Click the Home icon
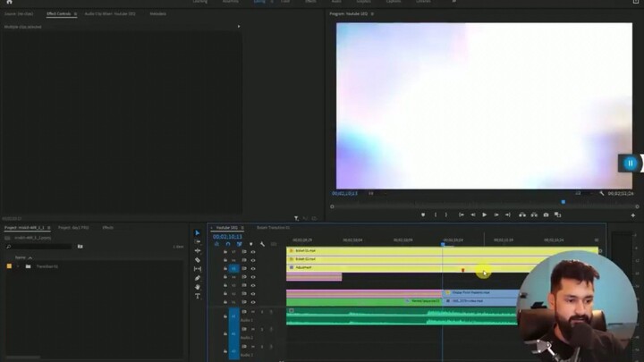The width and height of the screenshot is (644, 362). (9, 2)
